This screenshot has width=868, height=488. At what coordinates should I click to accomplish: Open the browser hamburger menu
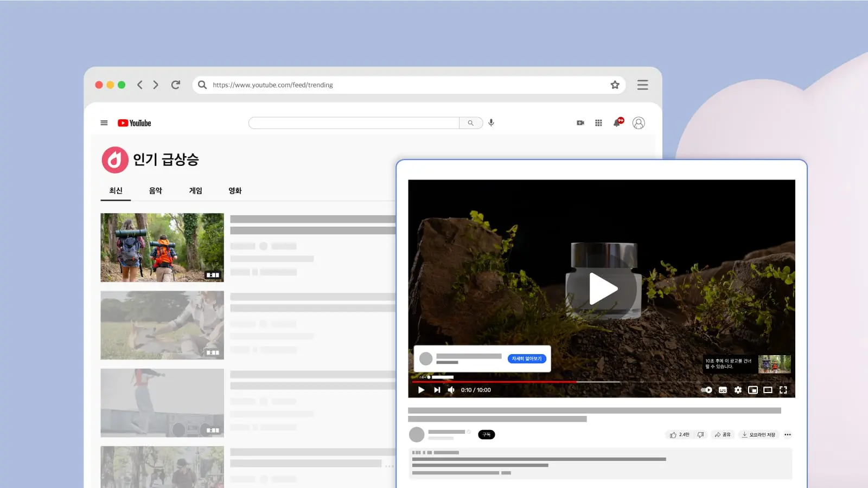[x=642, y=85]
